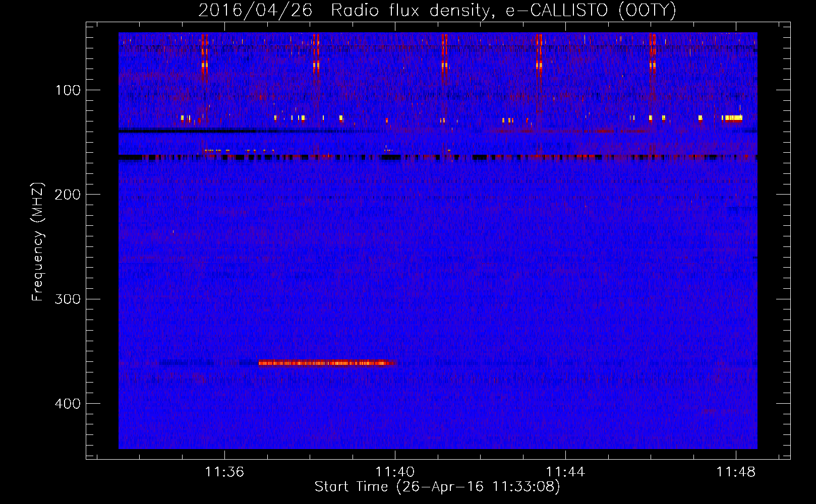Screen dimensions: 816x504
Task: Click the '11:44' time axis label
Action: 565,472
